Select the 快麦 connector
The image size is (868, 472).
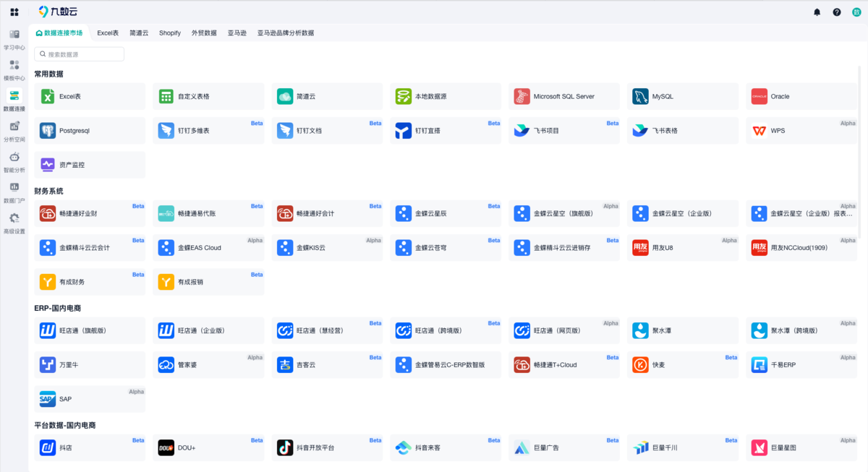click(x=683, y=365)
